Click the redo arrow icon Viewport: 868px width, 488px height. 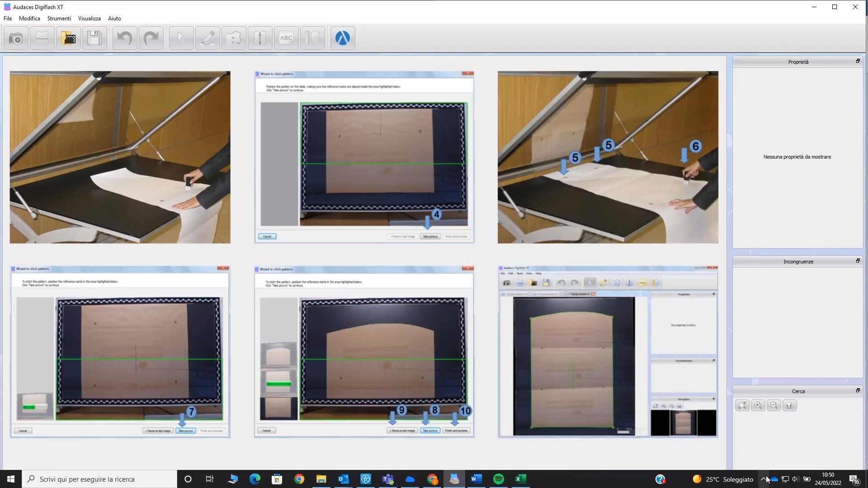pos(151,38)
